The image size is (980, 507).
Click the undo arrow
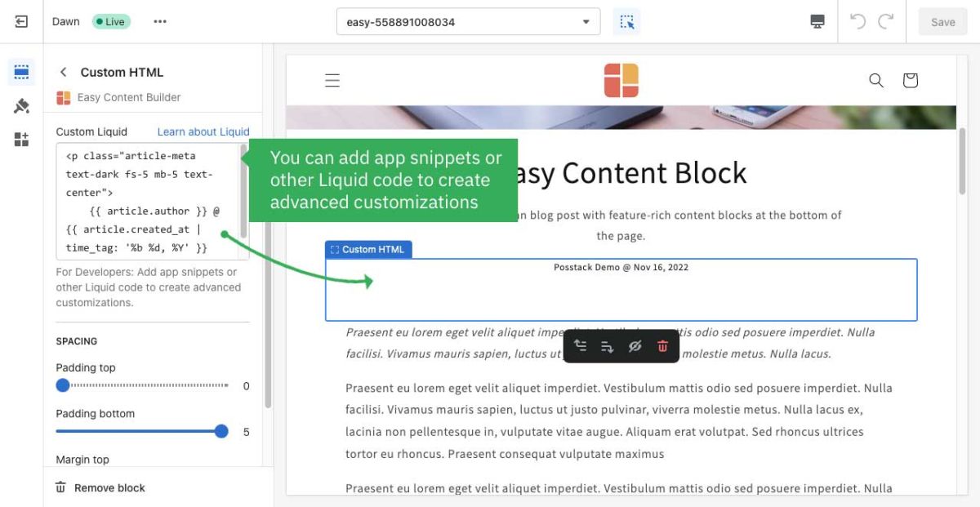pyautogui.click(x=857, y=22)
